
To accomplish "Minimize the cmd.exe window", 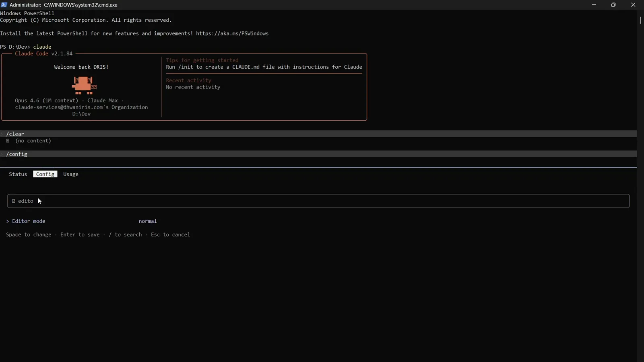I will click(x=594, y=5).
